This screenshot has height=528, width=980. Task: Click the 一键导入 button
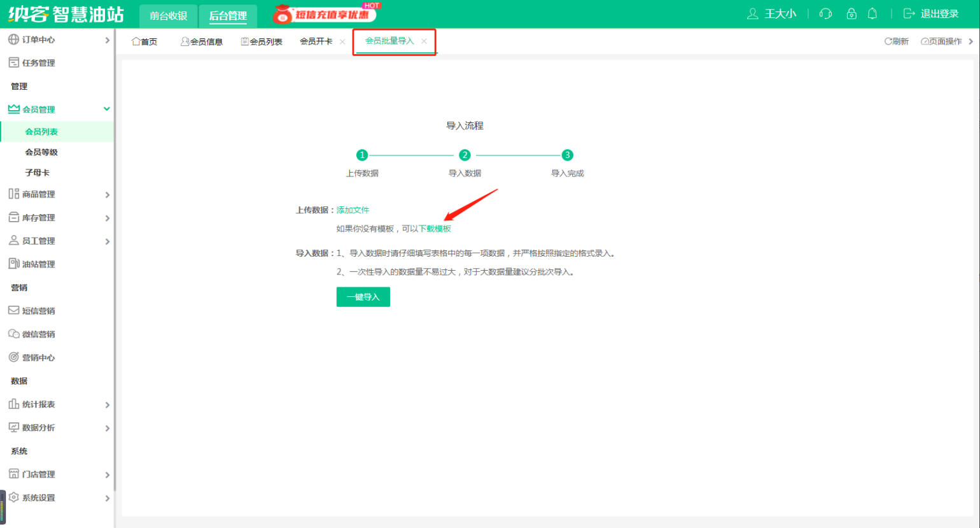363,297
